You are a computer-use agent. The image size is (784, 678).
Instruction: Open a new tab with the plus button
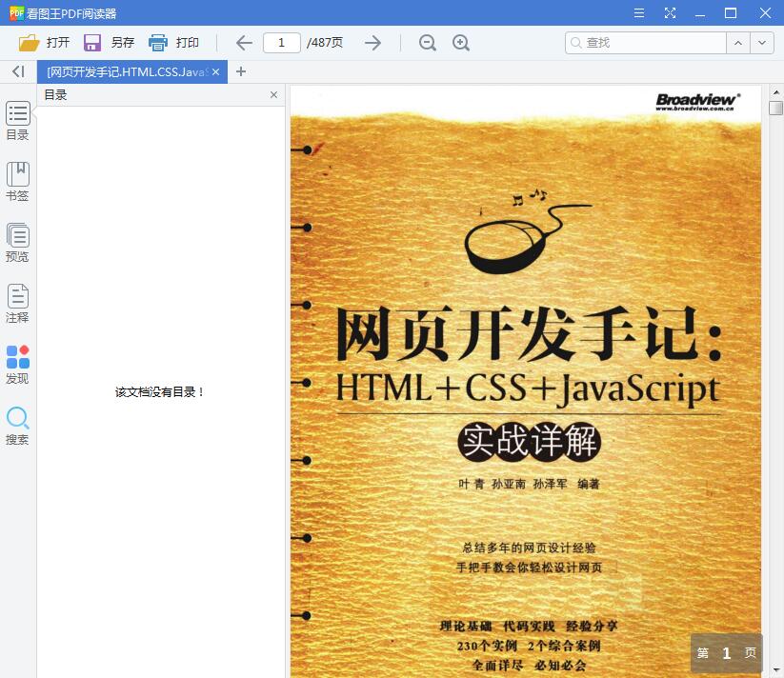(241, 71)
